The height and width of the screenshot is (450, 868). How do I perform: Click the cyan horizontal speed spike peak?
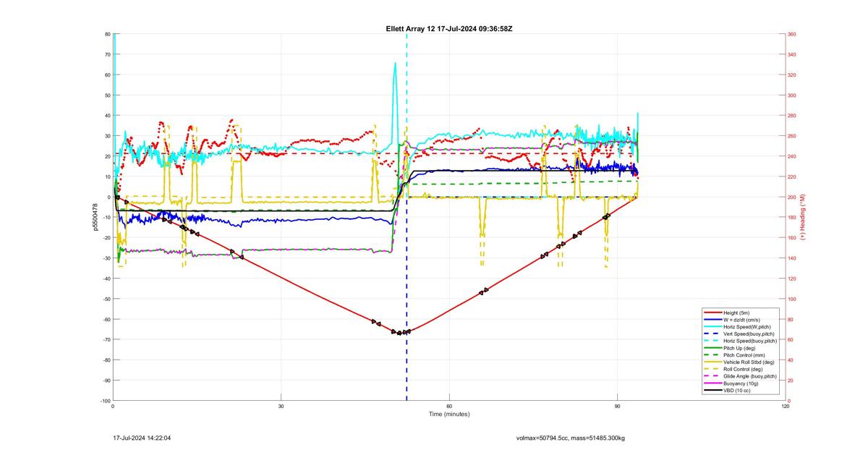395,64
